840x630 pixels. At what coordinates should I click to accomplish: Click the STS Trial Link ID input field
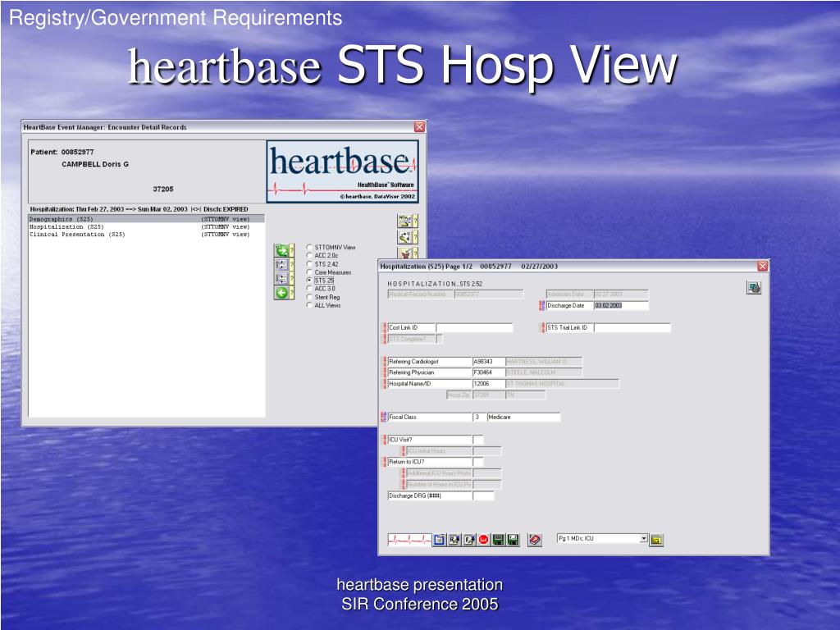click(632, 327)
